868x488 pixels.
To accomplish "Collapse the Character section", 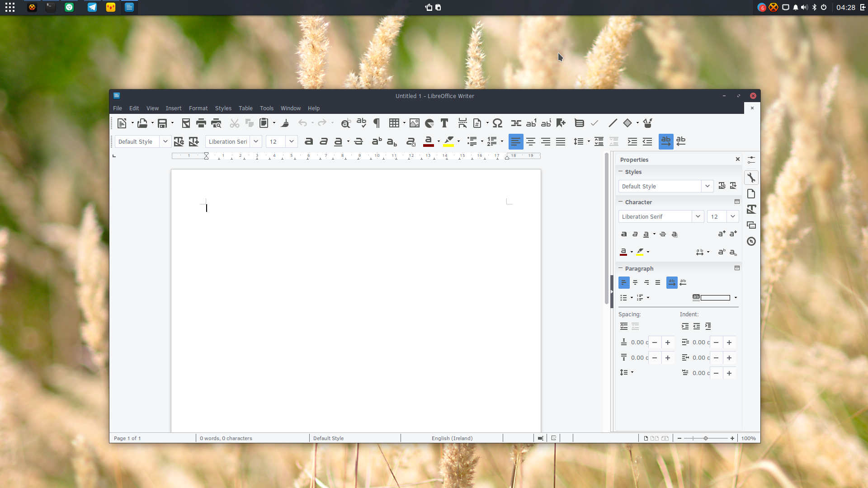I will coord(621,202).
